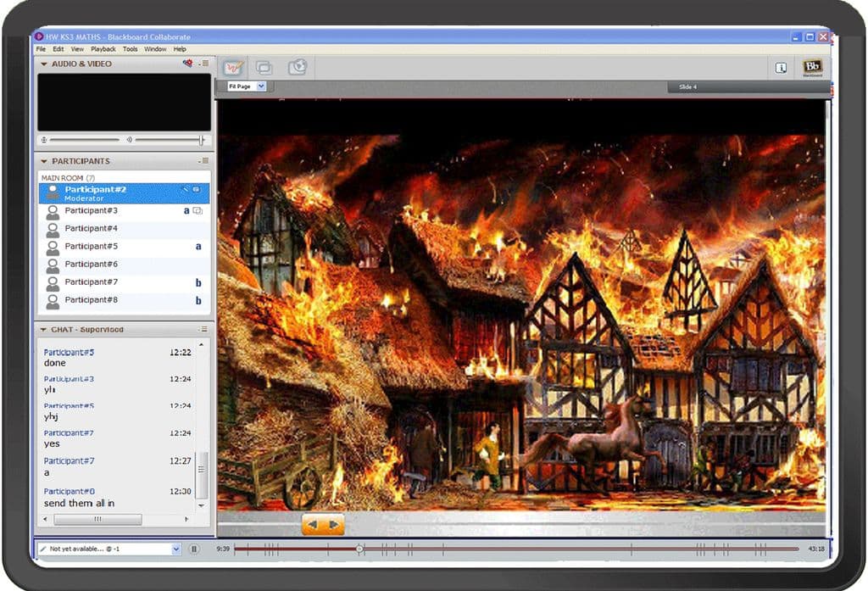Click the Audio & Video black video display

pyautogui.click(x=124, y=103)
